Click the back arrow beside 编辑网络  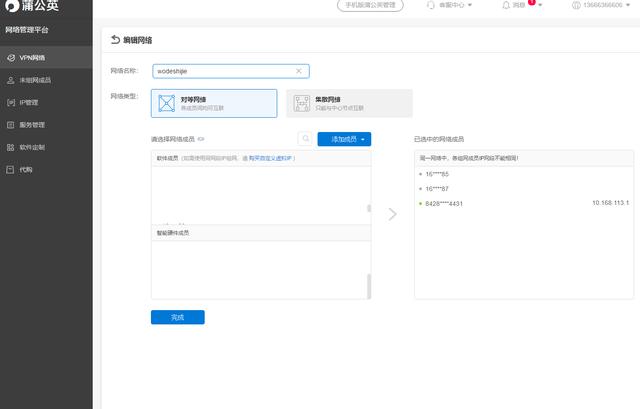pyautogui.click(x=115, y=40)
